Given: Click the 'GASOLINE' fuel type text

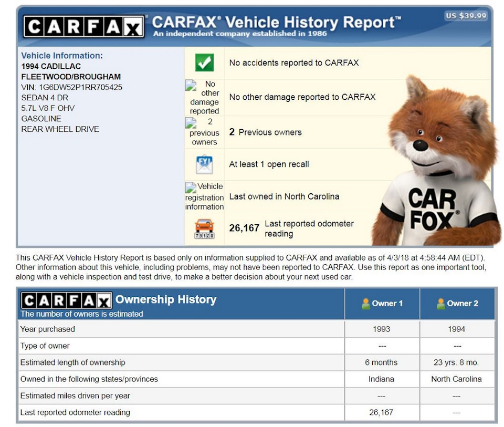Looking at the screenshot, I should pos(41,119).
